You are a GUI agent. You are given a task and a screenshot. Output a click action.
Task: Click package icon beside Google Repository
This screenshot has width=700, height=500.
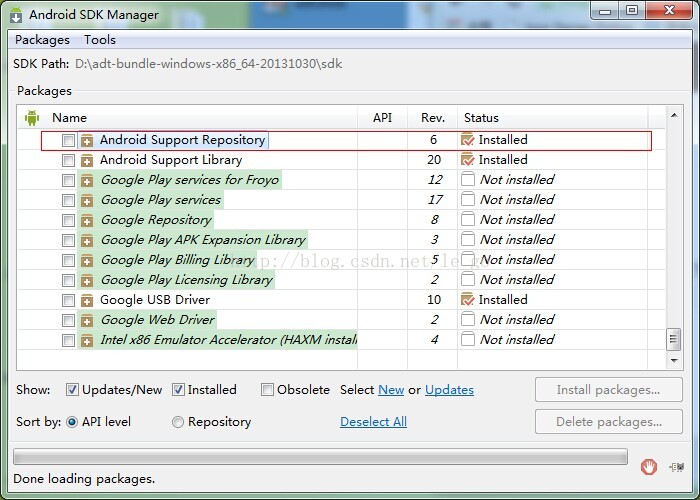(x=87, y=221)
